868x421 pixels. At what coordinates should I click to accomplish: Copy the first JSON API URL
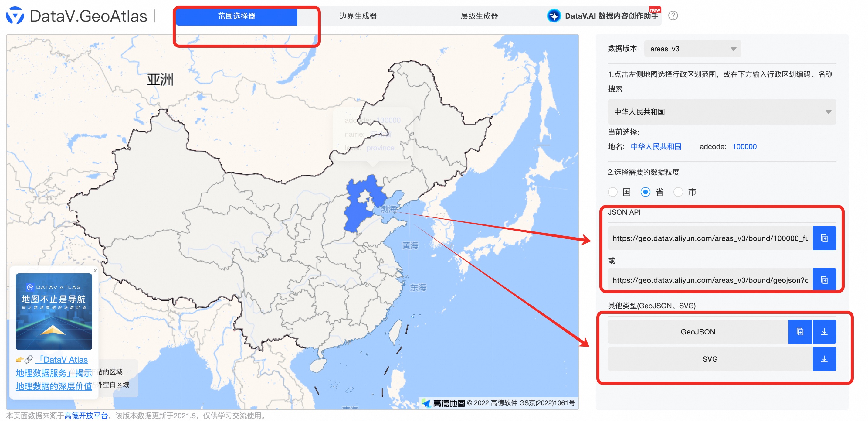825,238
